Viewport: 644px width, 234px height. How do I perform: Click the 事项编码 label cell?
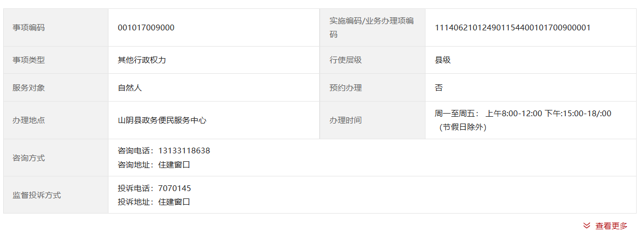click(29, 28)
